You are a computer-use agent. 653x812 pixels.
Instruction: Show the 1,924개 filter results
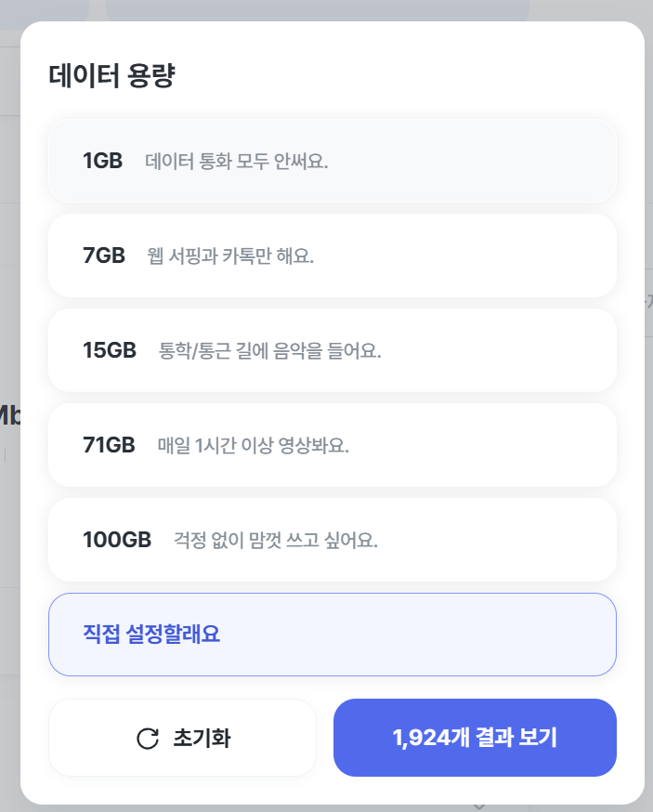click(474, 737)
